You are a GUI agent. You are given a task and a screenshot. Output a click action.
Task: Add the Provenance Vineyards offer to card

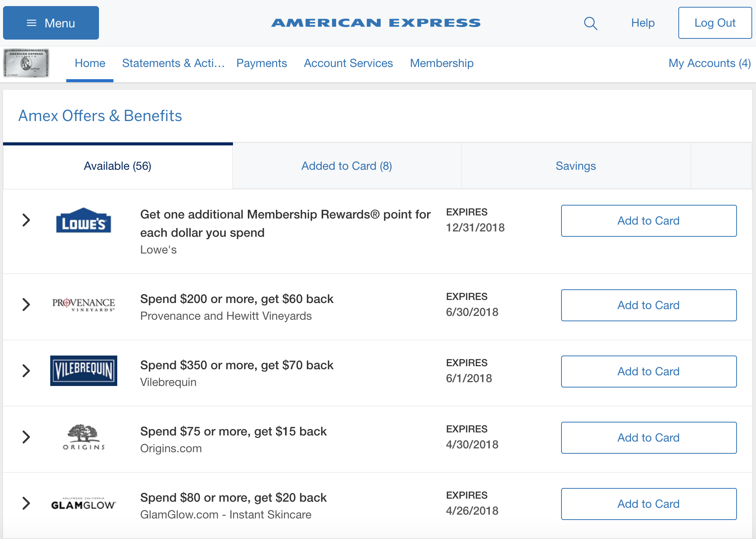(x=649, y=305)
